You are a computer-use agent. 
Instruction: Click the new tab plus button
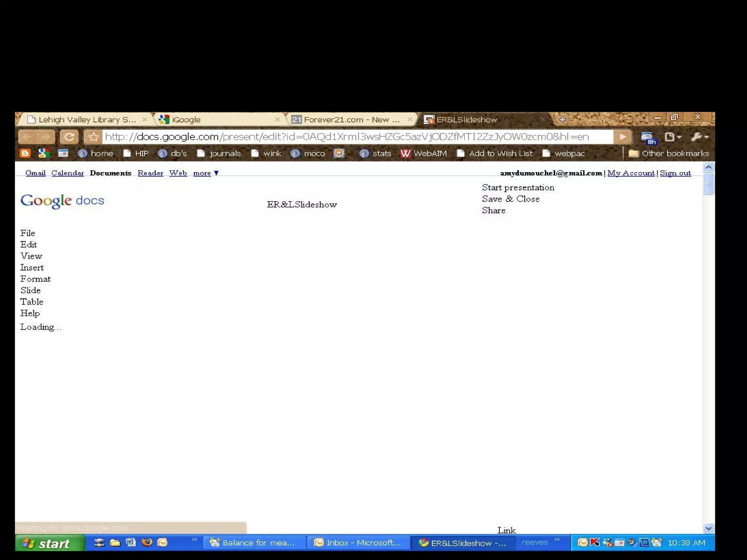tap(562, 119)
